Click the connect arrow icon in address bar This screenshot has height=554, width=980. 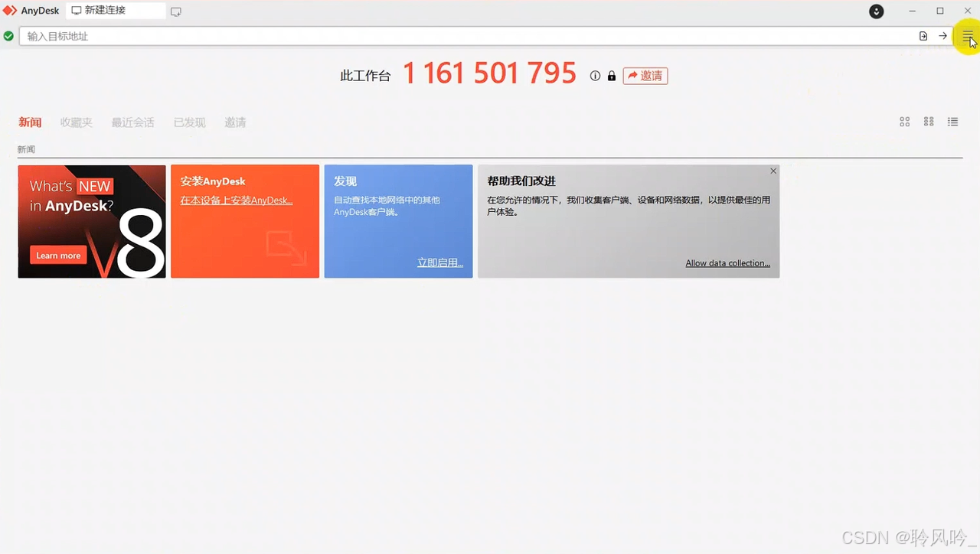942,36
